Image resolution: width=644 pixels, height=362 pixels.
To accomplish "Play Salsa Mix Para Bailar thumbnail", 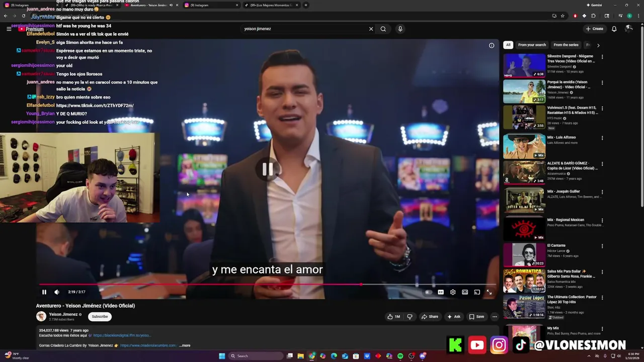I will 524,281.
